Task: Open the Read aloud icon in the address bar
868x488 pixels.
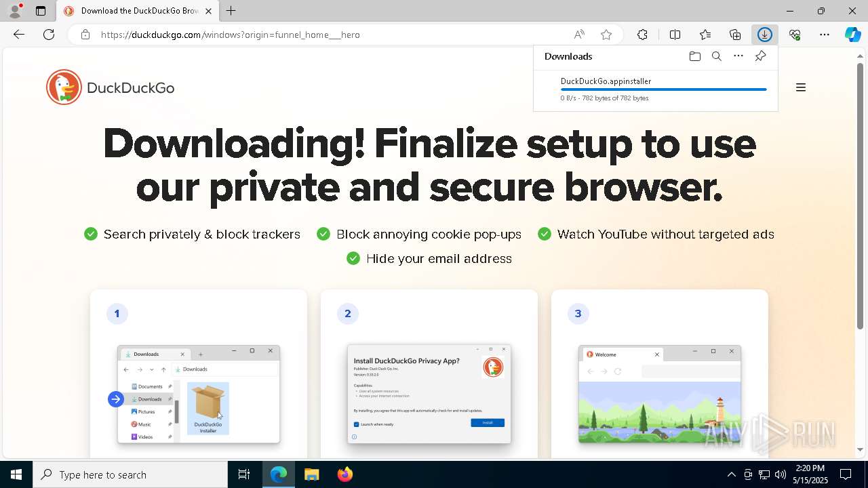Action: click(579, 35)
